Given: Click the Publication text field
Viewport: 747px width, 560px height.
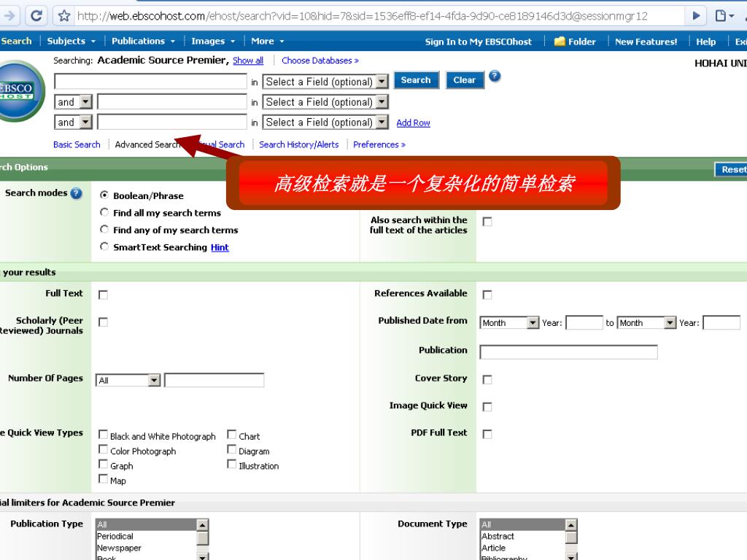Looking at the screenshot, I should pos(568,352).
